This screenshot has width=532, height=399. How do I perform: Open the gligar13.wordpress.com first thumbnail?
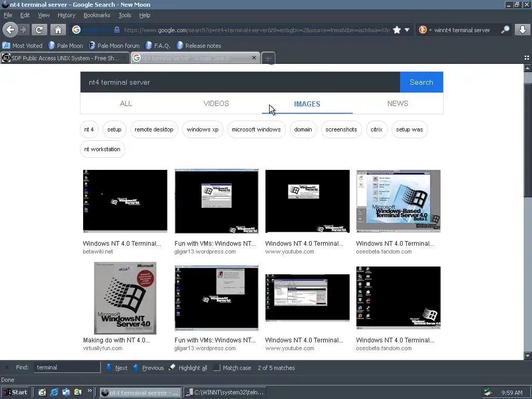pyautogui.click(x=217, y=201)
